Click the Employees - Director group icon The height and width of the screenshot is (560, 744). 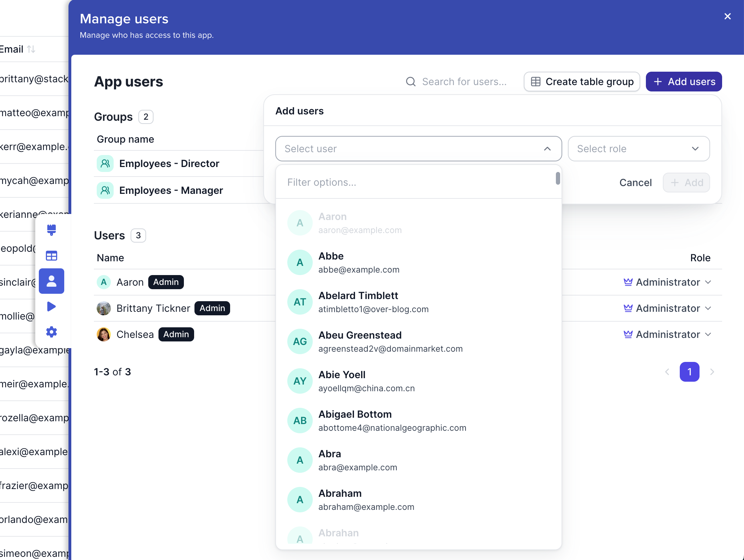point(105,163)
